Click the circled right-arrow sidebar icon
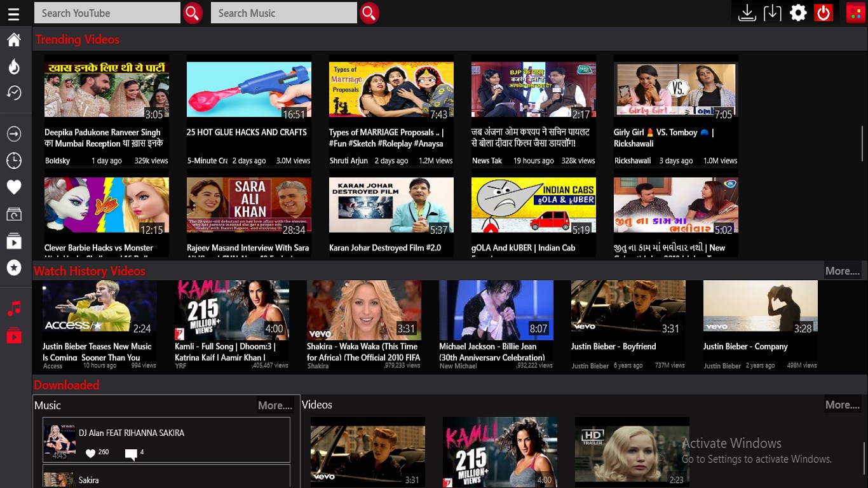The width and height of the screenshot is (868, 488). coord(14,134)
